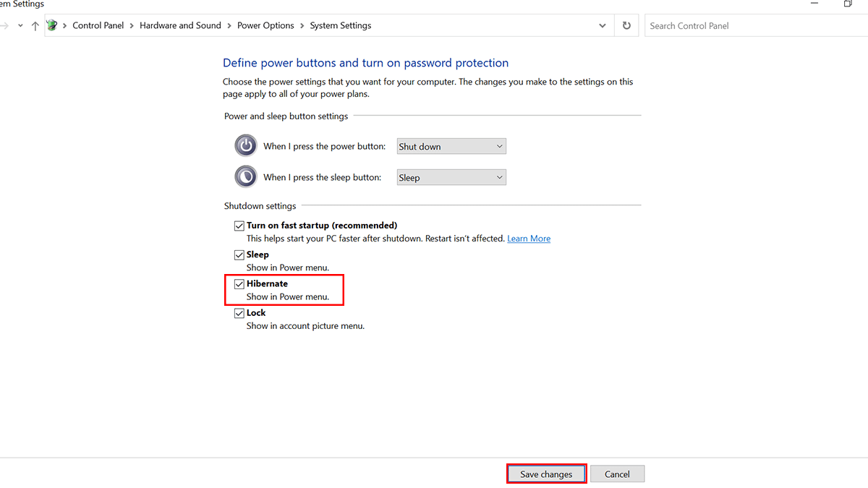The image size is (868, 488).
Task: Restore down the window
Action: tap(848, 4)
